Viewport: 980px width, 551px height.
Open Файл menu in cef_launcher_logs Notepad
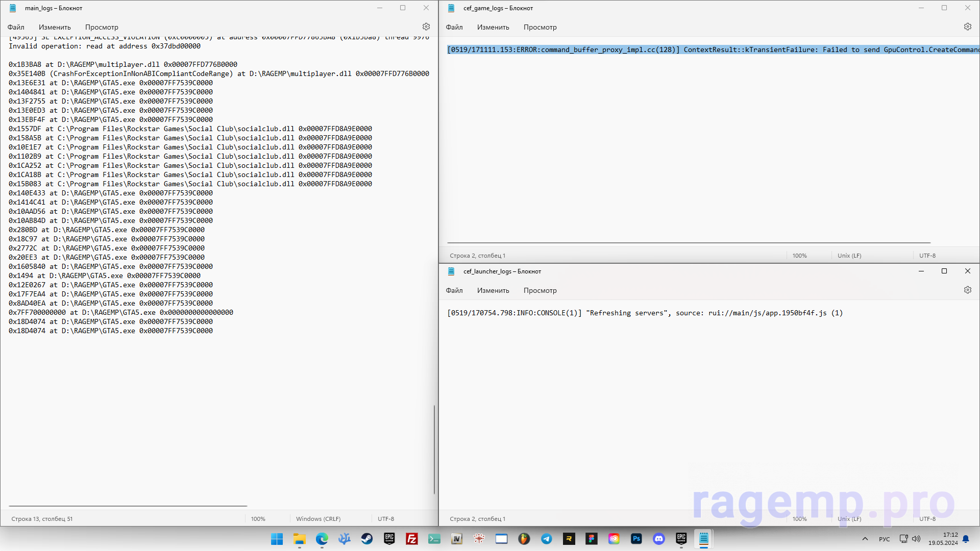[x=454, y=290]
